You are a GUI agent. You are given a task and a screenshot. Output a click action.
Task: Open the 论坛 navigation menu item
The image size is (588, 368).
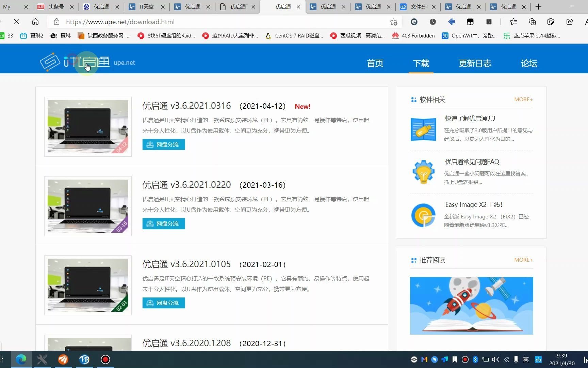[529, 63]
